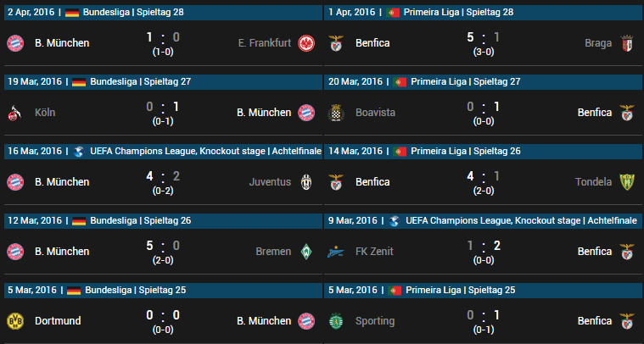Click the FK Zenit logo
This screenshot has width=644, height=344.
point(335,252)
